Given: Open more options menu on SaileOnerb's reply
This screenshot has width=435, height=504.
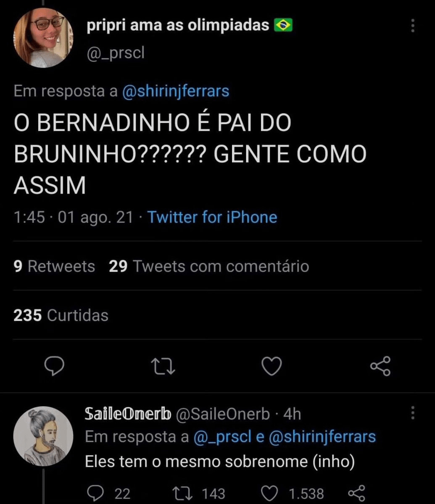Looking at the screenshot, I should point(413,413).
